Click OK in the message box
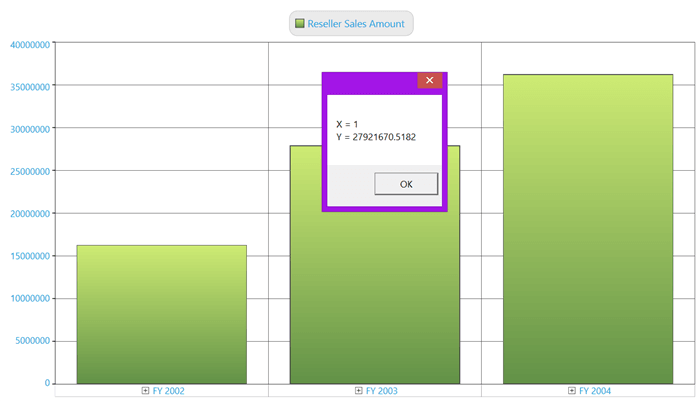The width and height of the screenshot is (700, 401). tap(406, 184)
